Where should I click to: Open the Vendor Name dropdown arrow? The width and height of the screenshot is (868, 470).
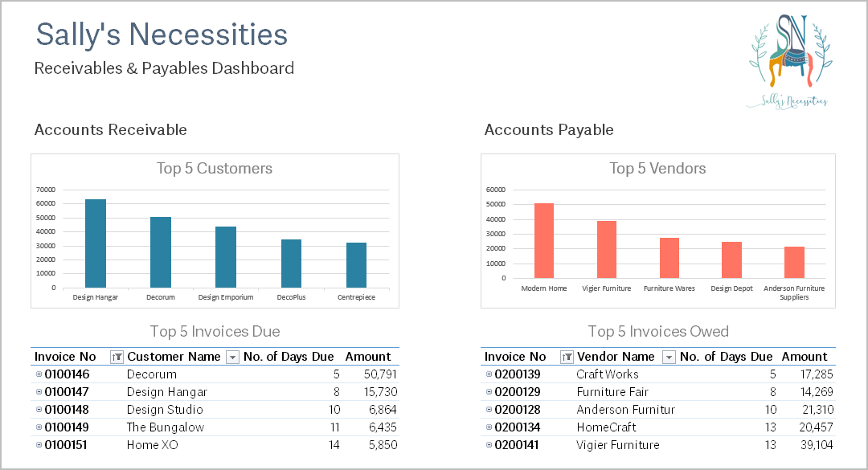point(669,357)
